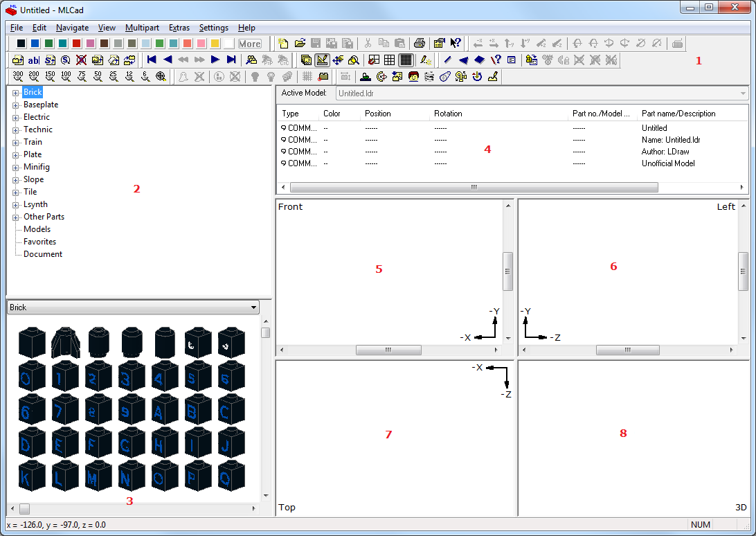The width and height of the screenshot is (756, 536).
Task: Pick the black color swatch
Action: (21, 44)
